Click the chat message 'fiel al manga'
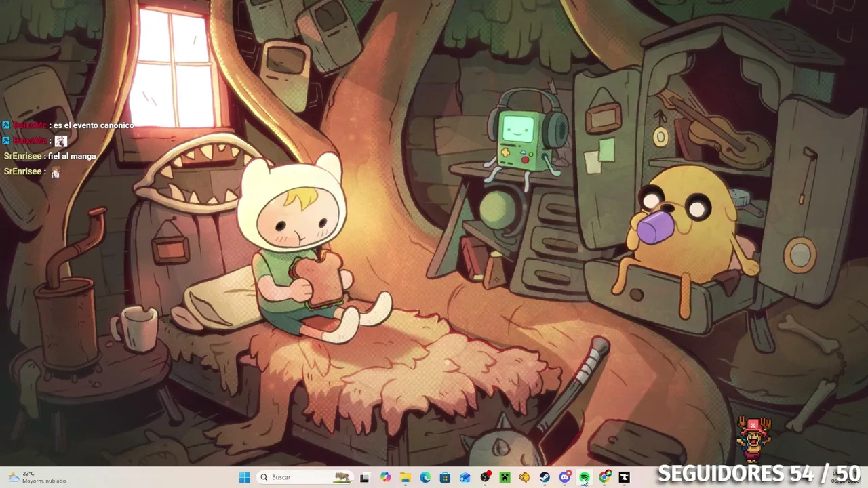The height and width of the screenshot is (488, 868). [72, 156]
